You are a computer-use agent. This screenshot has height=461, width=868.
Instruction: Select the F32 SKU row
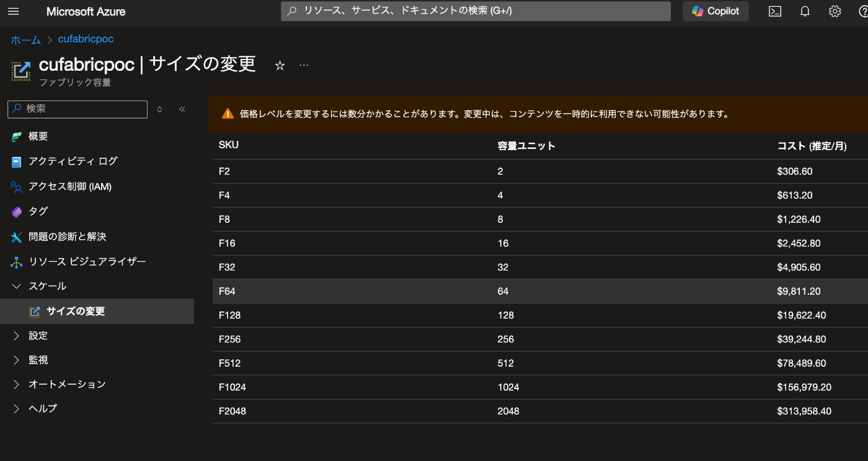[540, 267]
